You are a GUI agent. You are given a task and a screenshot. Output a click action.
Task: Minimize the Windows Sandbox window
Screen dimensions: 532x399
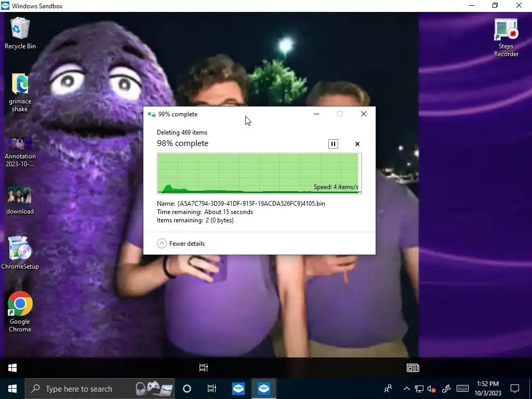point(472,6)
